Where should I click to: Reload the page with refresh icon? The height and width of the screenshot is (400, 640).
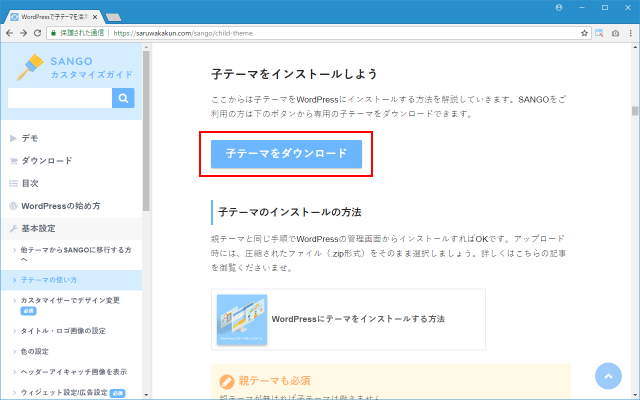point(37,33)
